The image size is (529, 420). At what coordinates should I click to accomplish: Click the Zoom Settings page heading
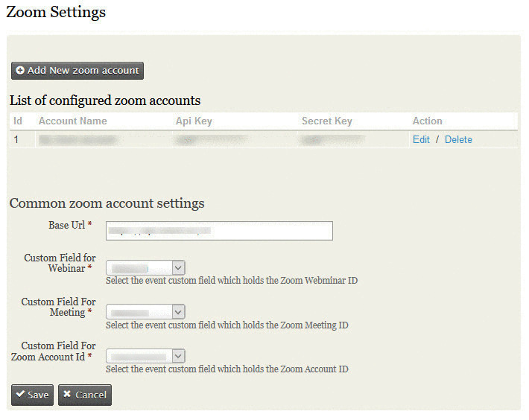[56, 12]
